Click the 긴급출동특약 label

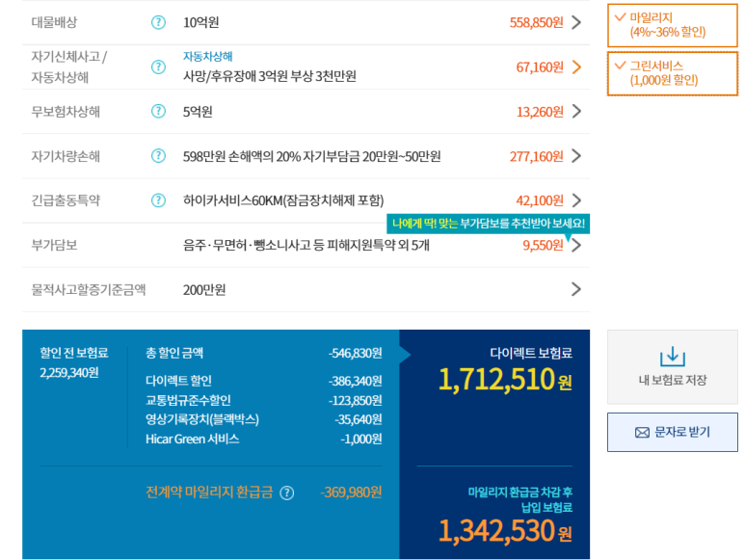66,200
